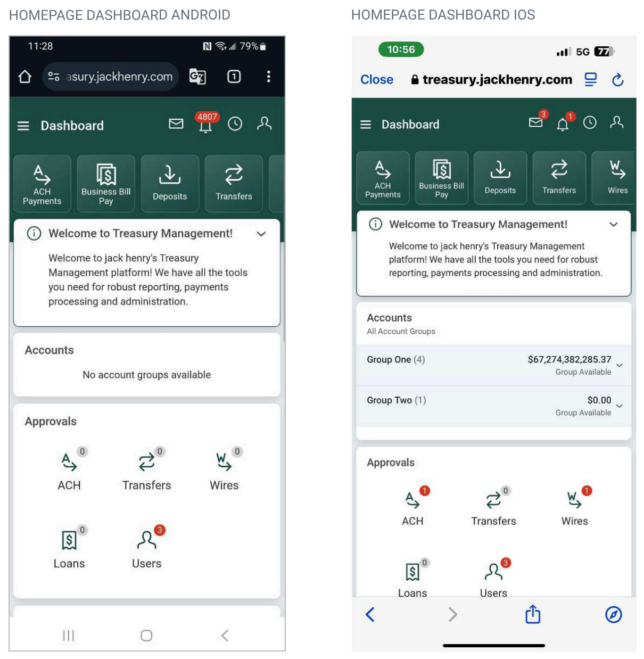
Task: Open notifications bell showing 4807 badge
Action: (206, 123)
